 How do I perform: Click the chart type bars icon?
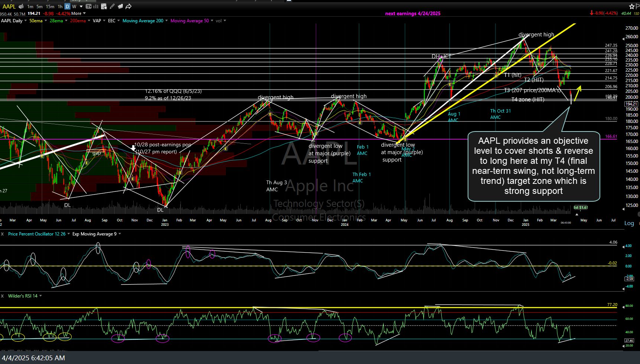coord(97,6)
